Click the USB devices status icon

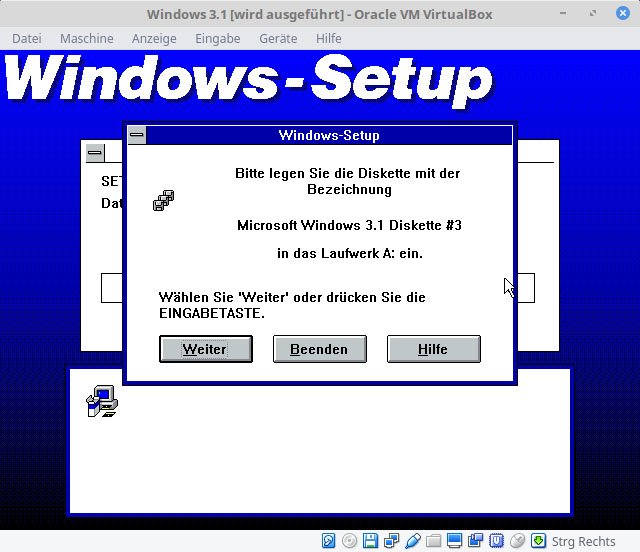coord(413,541)
